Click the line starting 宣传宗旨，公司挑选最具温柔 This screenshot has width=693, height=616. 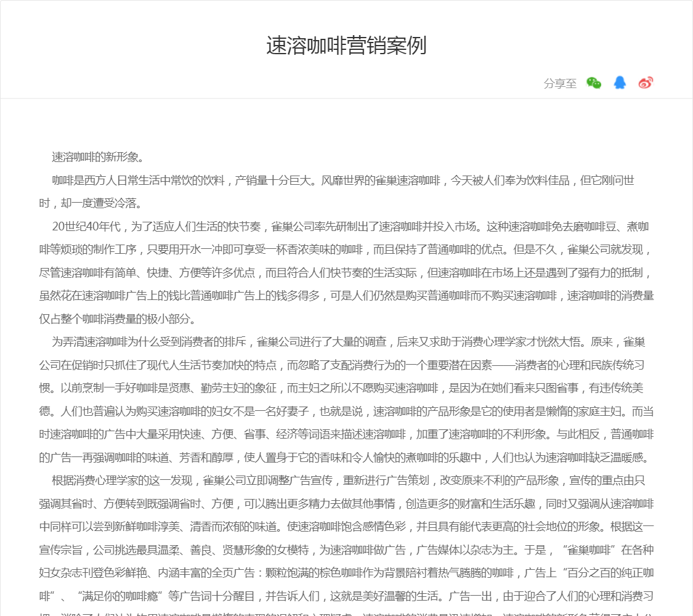point(346,549)
